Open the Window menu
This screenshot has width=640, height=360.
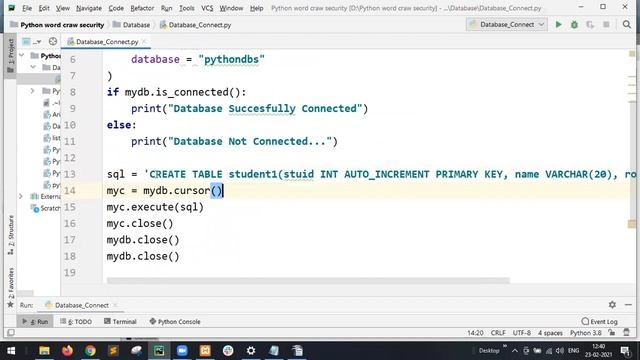(231, 8)
